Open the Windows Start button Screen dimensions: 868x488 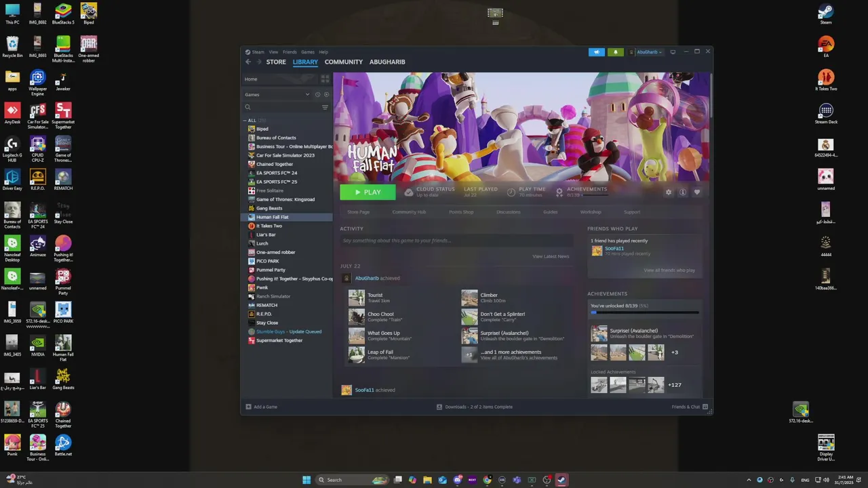tap(307, 480)
